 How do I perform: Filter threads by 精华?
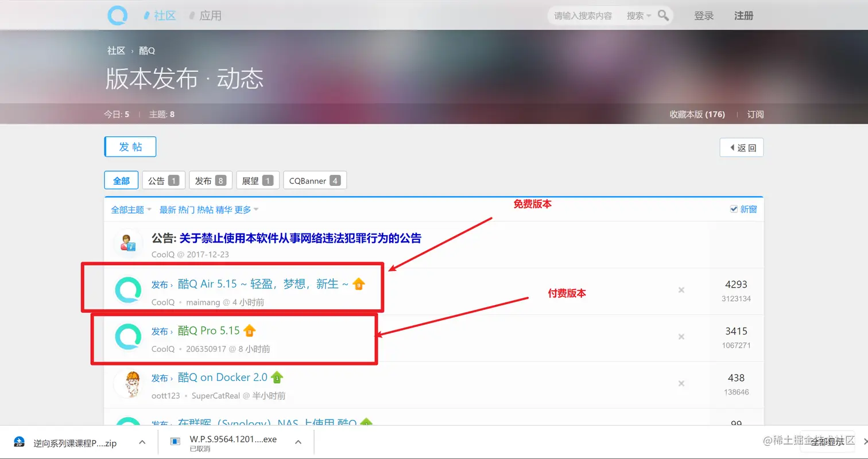pyautogui.click(x=224, y=209)
